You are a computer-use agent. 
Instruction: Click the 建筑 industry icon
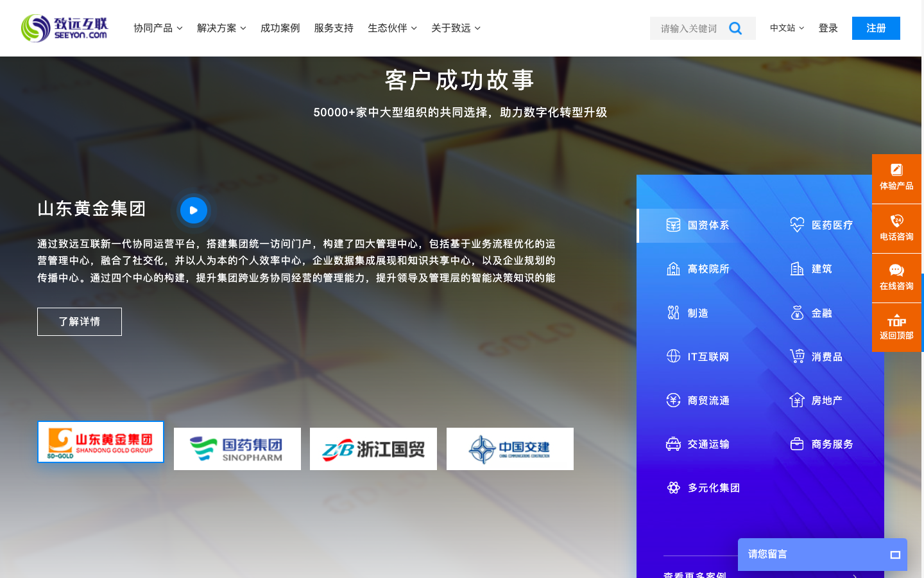click(797, 268)
